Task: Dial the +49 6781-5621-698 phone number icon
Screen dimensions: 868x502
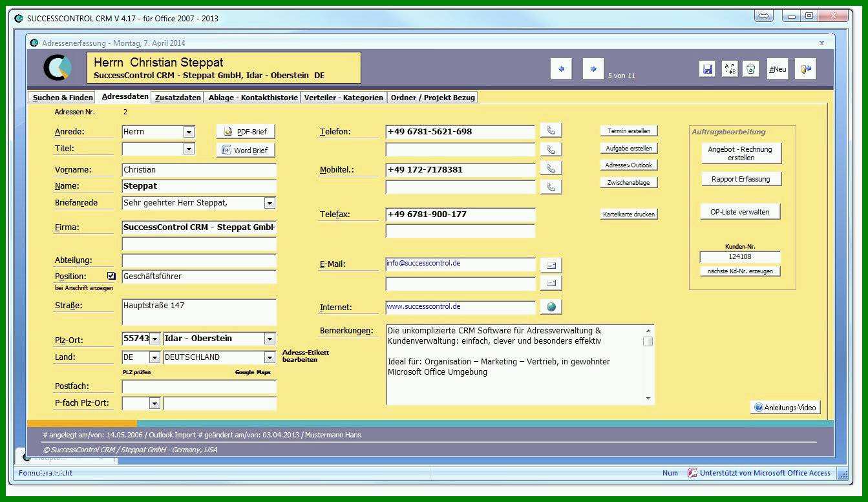Action: point(551,131)
